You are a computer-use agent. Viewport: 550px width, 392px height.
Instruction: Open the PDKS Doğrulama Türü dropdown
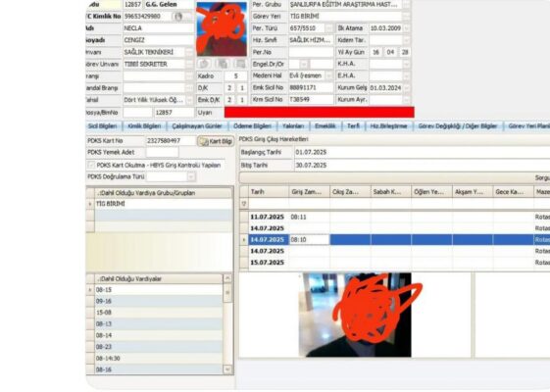pyautogui.click(x=191, y=176)
